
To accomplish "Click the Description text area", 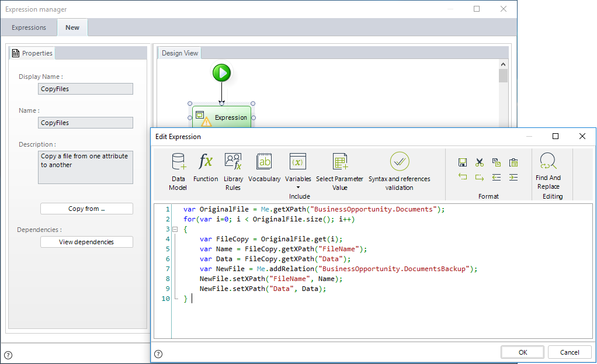I will click(85, 167).
